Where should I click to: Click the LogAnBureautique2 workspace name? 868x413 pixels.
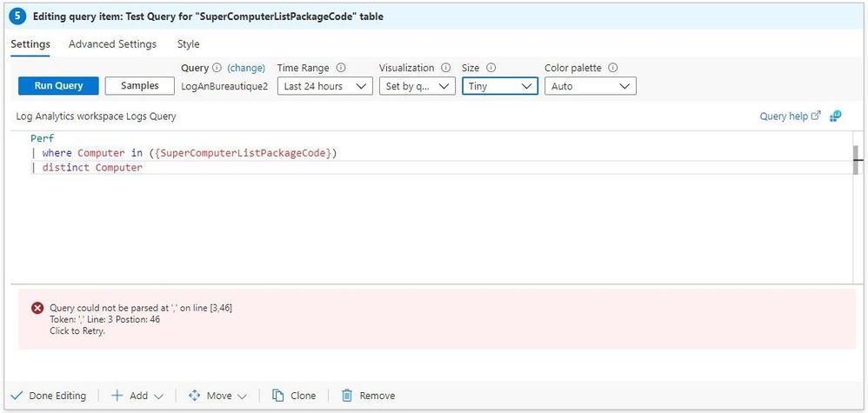point(224,86)
